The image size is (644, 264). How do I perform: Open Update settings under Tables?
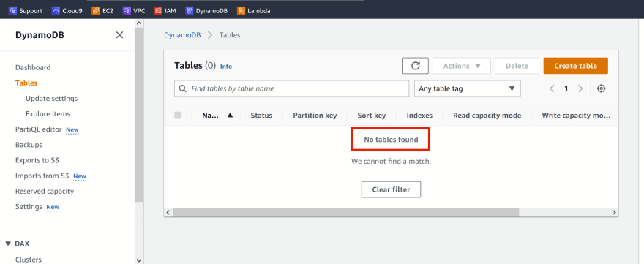click(51, 99)
